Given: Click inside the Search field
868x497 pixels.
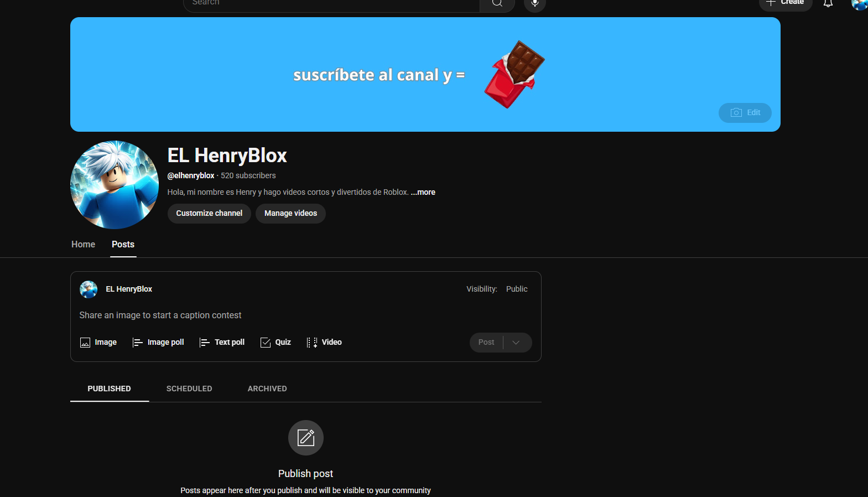Looking at the screenshot, I should pos(332,3).
